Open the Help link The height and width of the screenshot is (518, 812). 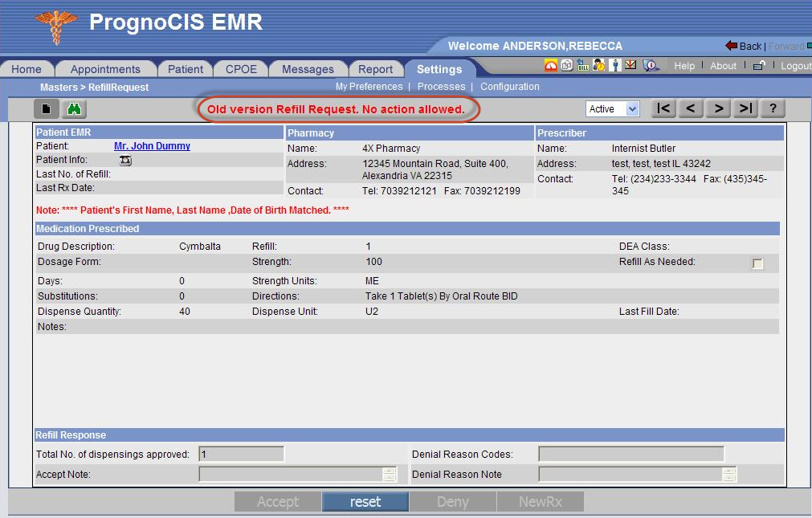tap(684, 66)
